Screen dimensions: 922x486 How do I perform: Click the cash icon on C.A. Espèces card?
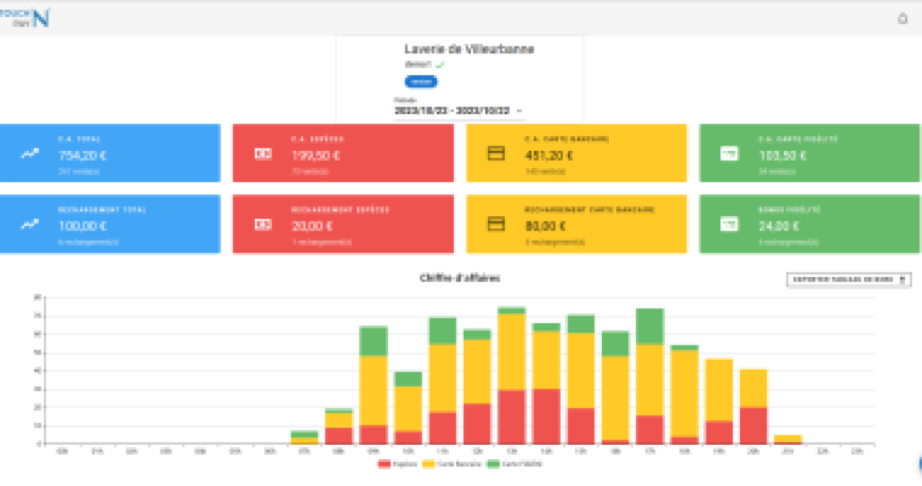click(262, 154)
